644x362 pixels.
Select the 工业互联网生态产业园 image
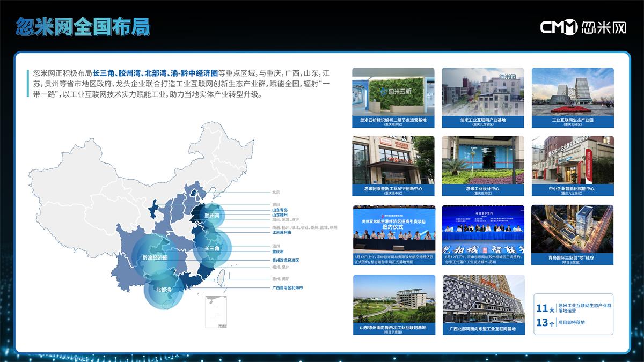click(572, 92)
